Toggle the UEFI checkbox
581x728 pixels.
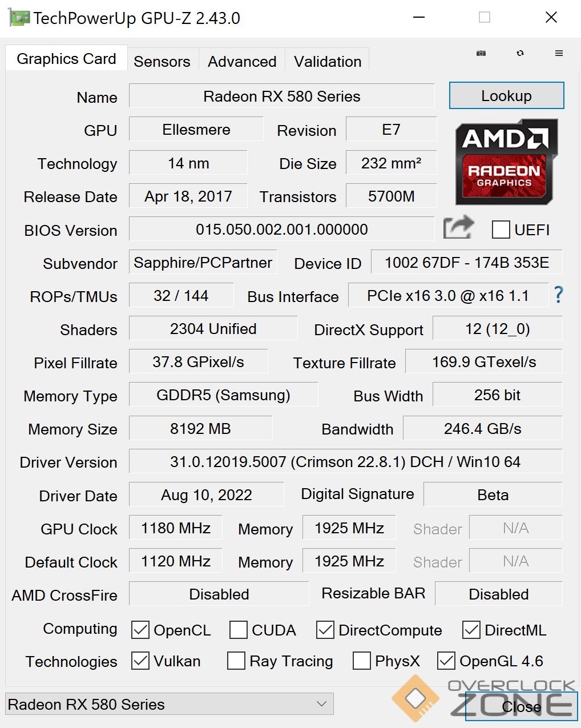click(x=501, y=230)
